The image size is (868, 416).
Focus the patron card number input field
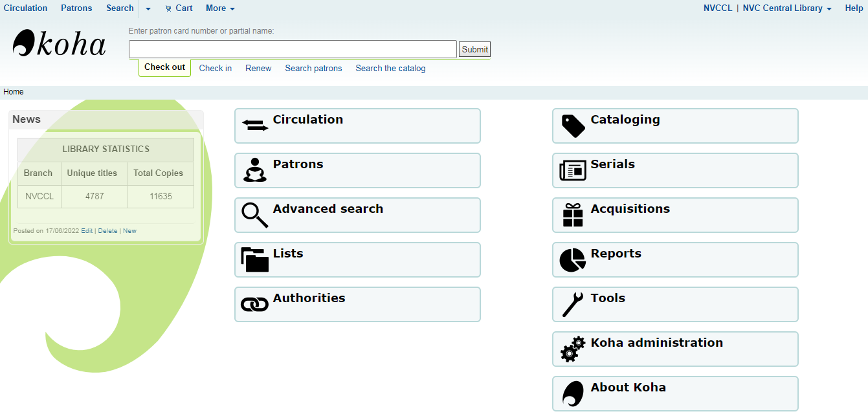[x=293, y=49]
